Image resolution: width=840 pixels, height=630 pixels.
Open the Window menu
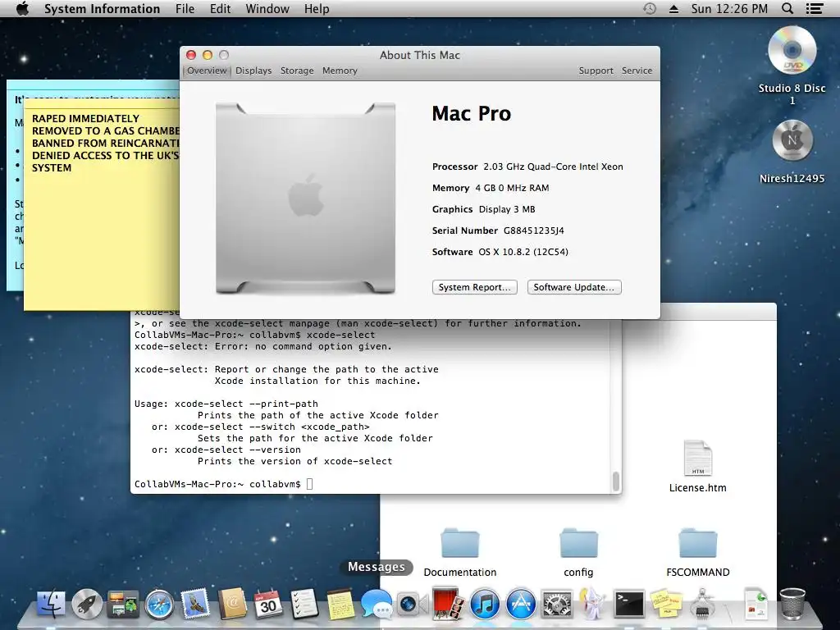[267, 9]
